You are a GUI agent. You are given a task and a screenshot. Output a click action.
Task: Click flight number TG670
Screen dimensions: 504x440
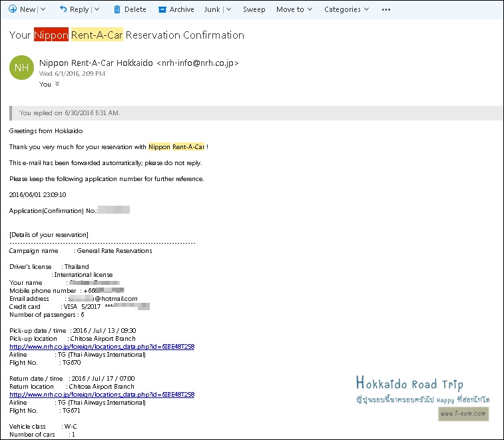pyautogui.click(x=71, y=363)
